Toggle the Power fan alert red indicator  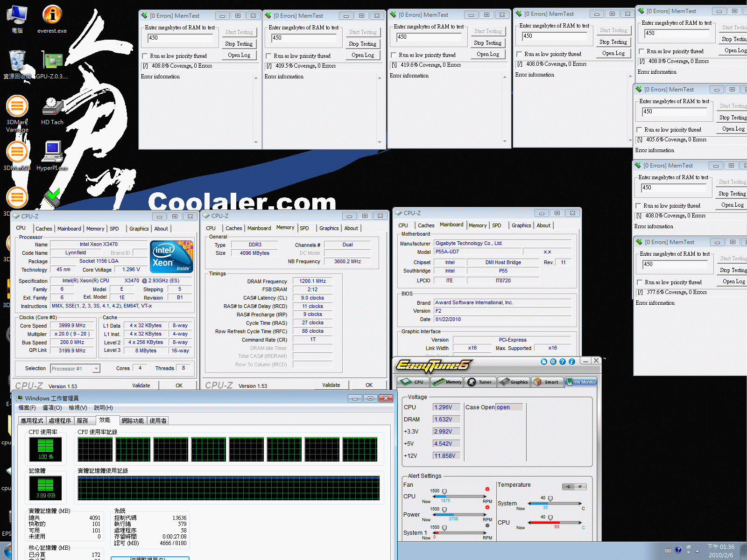point(487,507)
